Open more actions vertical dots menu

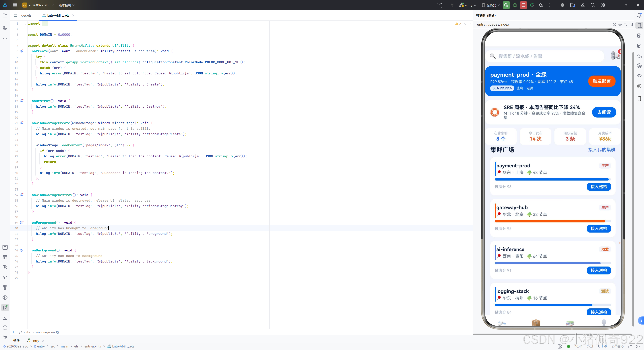[x=549, y=5]
